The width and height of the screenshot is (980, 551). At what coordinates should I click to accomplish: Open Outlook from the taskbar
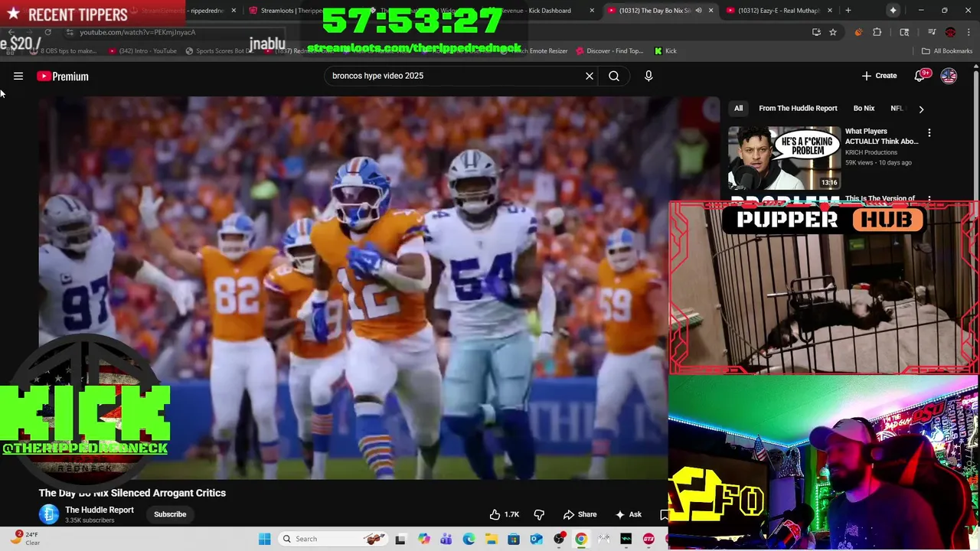coord(536,539)
